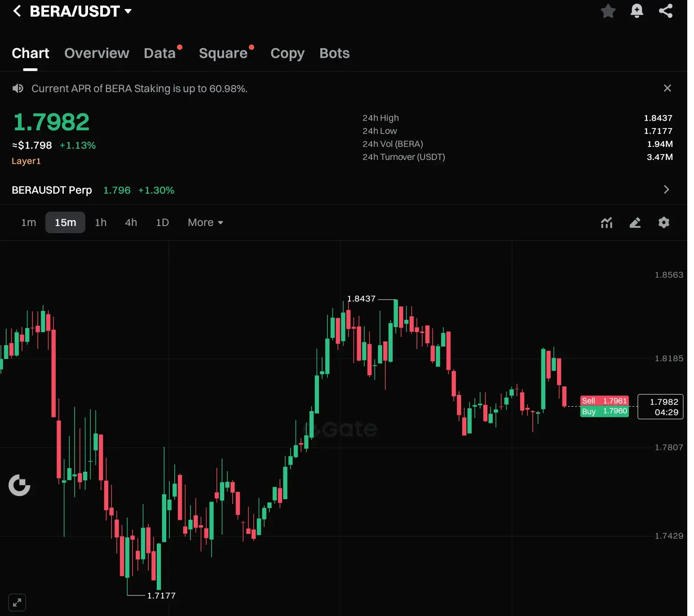
Task: Click the 24h Turnover (USDT) label
Action: click(404, 157)
